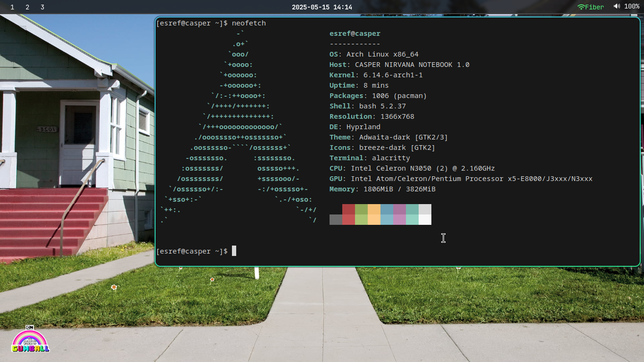Click the teal swatch in the upper palette row
Viewport: 644px width, 362px height.
[x=412, y=209]
